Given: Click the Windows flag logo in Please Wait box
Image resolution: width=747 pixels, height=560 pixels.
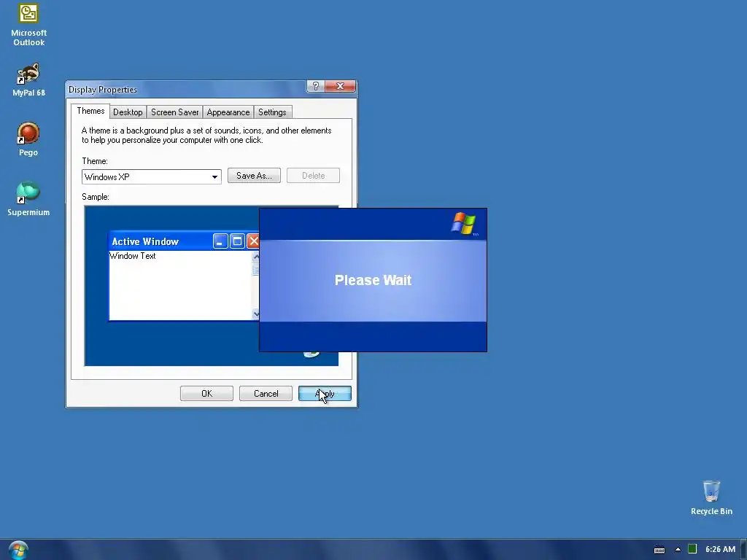Looking at the screenshot, I should click(x=463, y=223).
